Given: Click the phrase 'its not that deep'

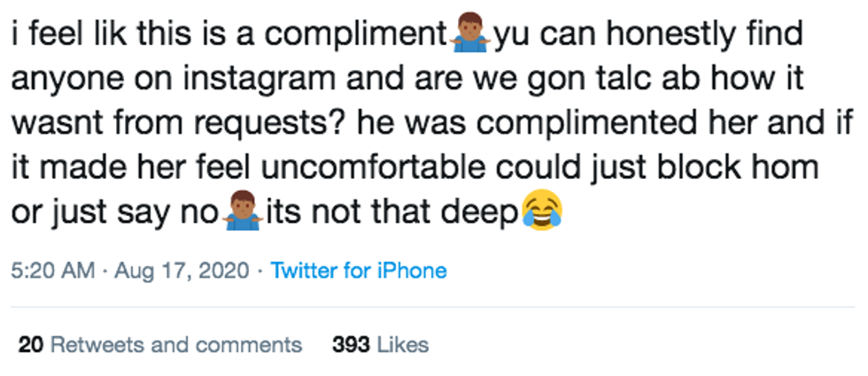Looking at the screenshot, I should click(391, 212).
